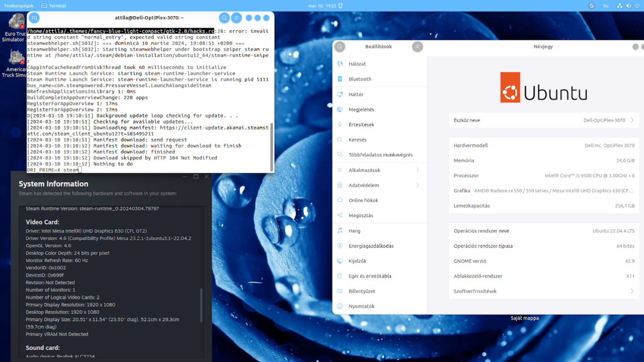Open Többfeladatos munkavégzés settings
Viewport: 644px width, 362px height.
tap(380, 155)
